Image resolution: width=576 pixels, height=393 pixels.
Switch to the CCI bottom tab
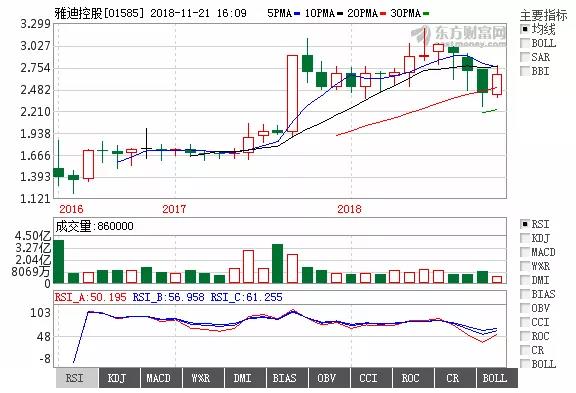(371, 378)
